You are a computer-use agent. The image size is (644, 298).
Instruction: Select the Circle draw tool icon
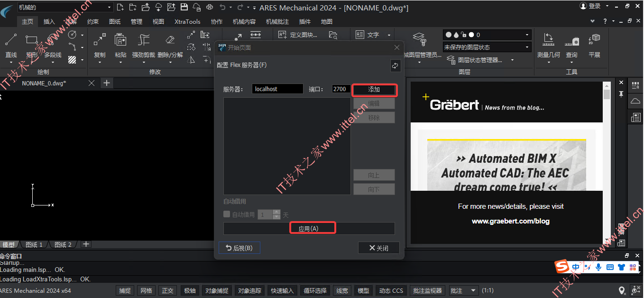(x=73, y=35)
